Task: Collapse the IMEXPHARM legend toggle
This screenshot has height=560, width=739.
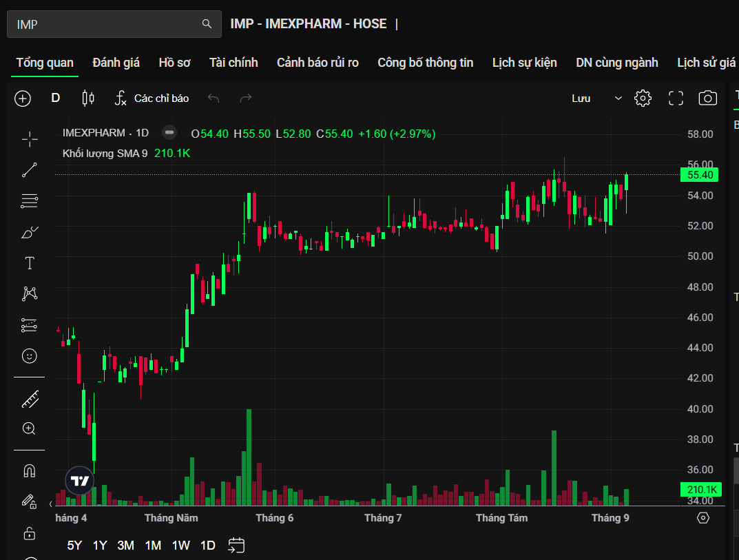Action: pos(169,133)
